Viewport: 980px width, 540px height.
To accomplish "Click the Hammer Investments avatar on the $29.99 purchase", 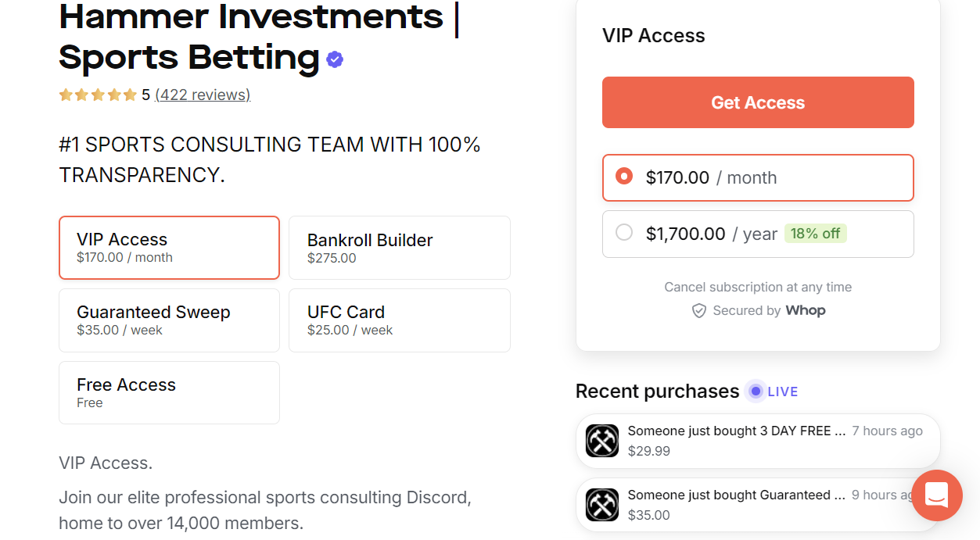I will click(x=602, y=441).
